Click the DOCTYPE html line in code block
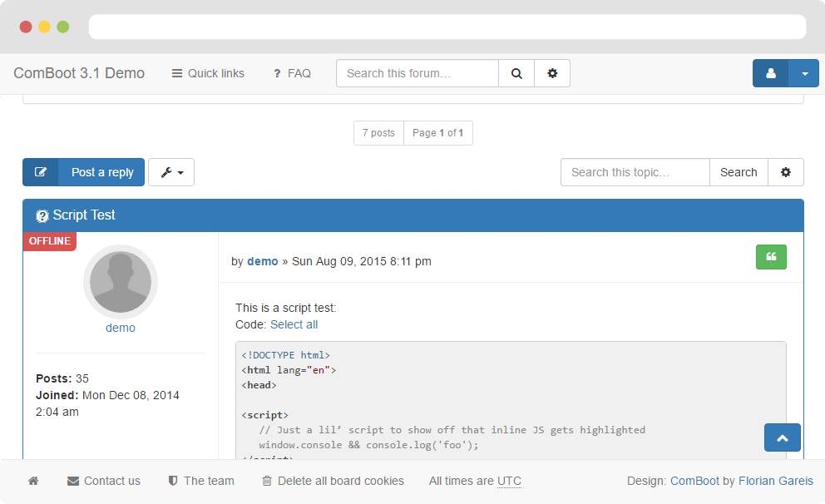825x504 pixels. [286, 355]
